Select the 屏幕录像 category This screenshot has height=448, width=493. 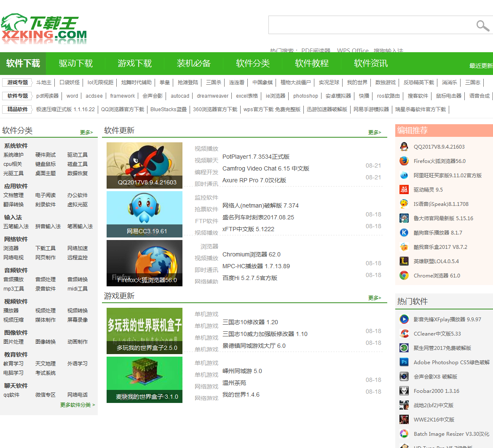[78, 320]
